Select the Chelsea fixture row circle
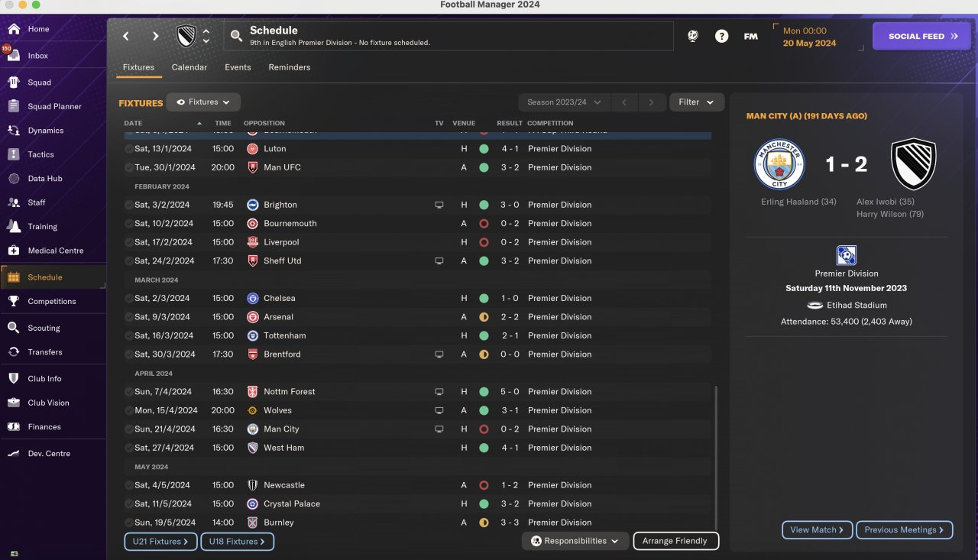Viewport: 978px width, 560px height. pos(128,298)
